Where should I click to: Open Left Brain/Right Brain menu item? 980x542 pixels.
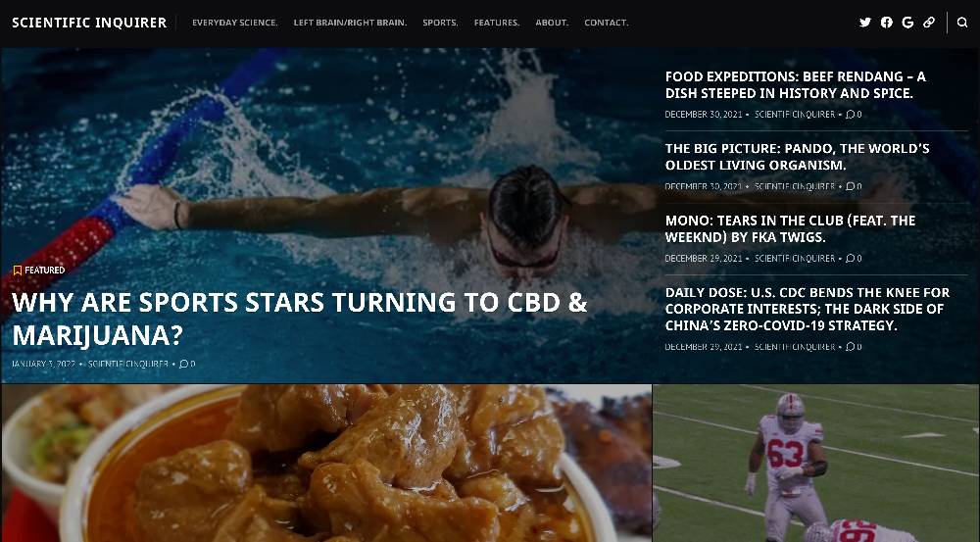pyautogui.click(x=350, y=23)
